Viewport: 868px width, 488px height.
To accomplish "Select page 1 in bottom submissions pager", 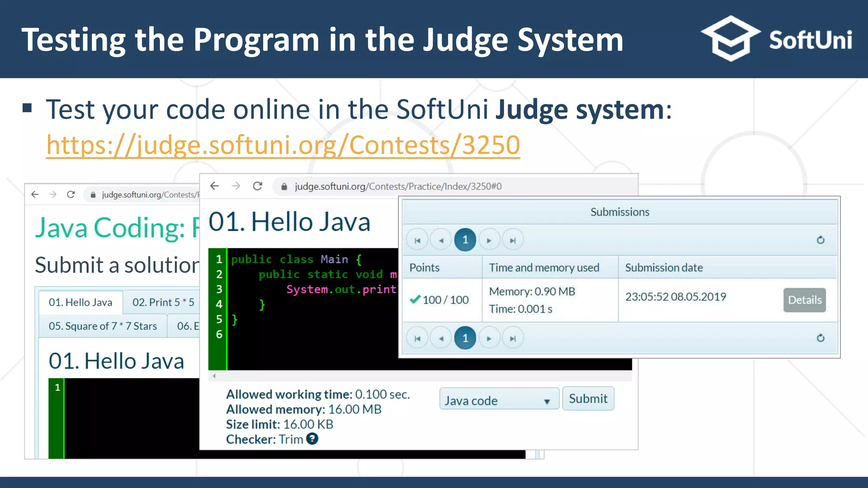I will 465,338.
